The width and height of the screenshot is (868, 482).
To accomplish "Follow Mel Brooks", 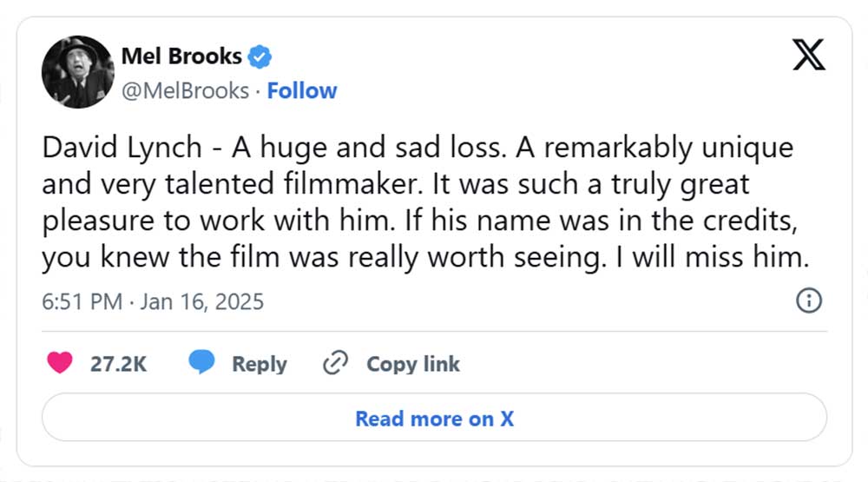I will [302, 90].
